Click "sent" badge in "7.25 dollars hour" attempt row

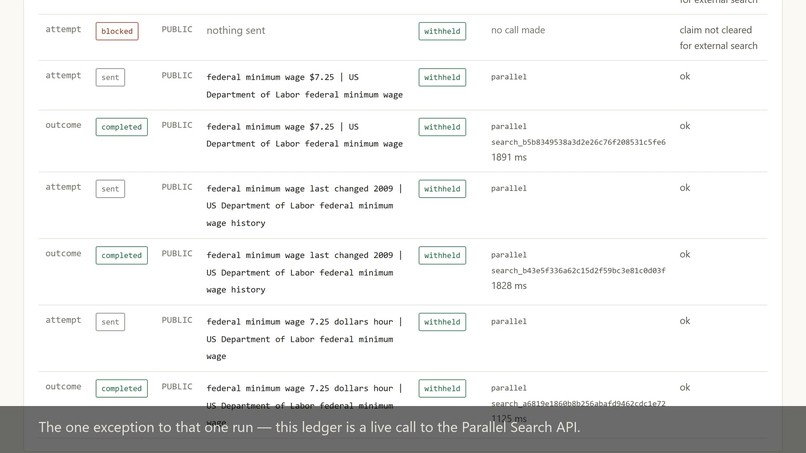[110, 322]
